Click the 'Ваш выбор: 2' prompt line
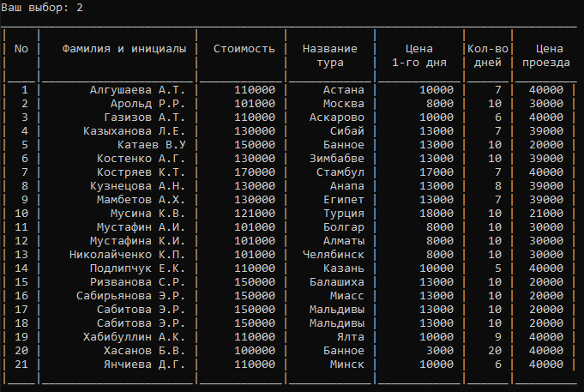 tap(42, 8)
